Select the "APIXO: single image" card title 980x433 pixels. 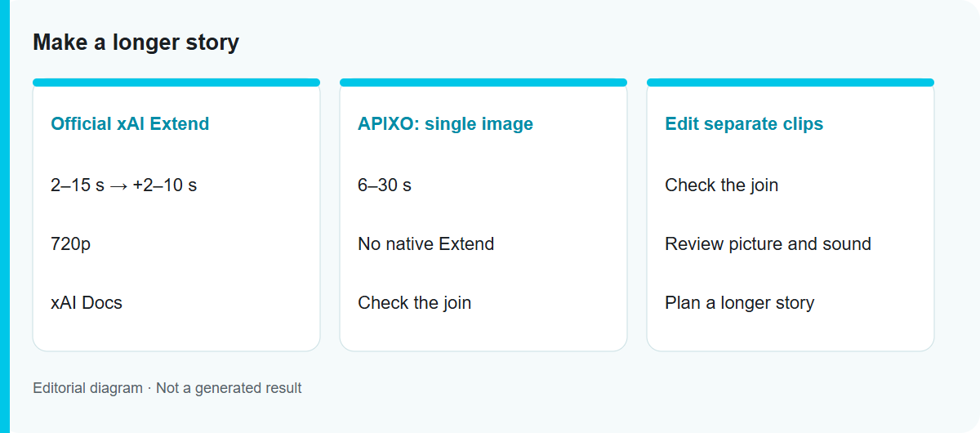tap(445, 124)
